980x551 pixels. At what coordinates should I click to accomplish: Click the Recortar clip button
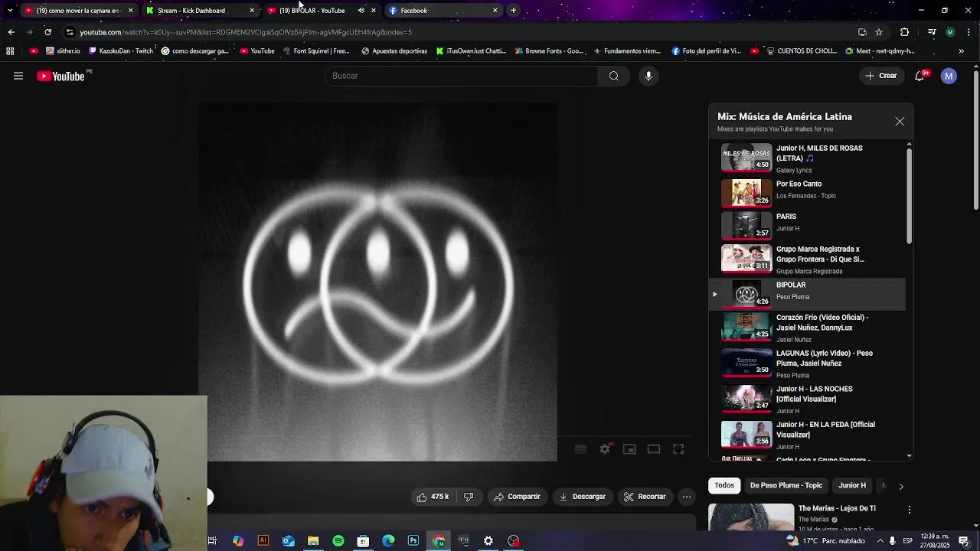(x=645, y=497)
